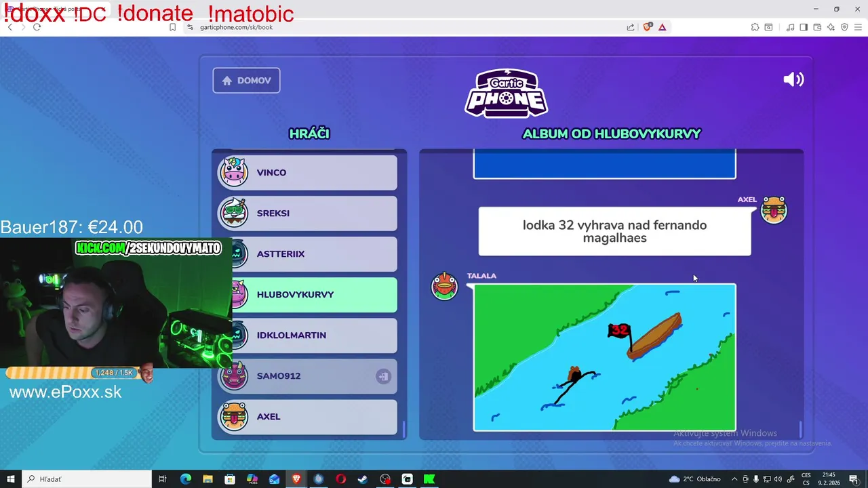Select player VINCO in the players list
This screenshot has height=488, width=868.
point(307,172)
